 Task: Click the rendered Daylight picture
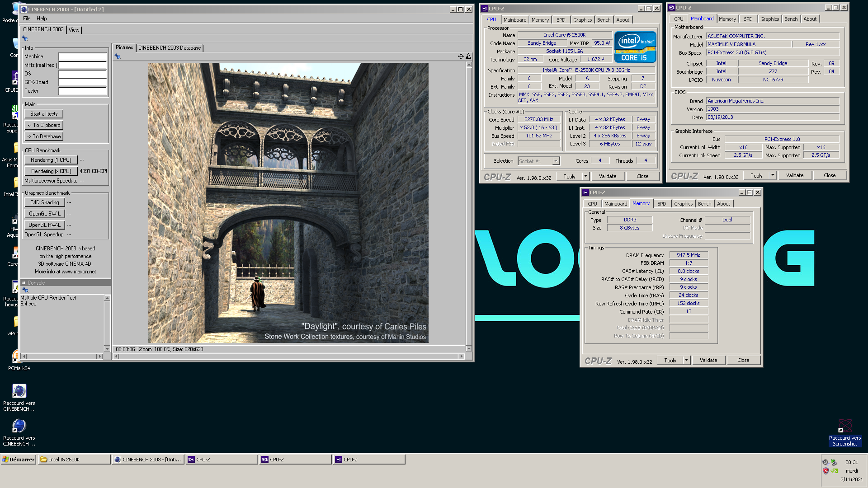288,202
